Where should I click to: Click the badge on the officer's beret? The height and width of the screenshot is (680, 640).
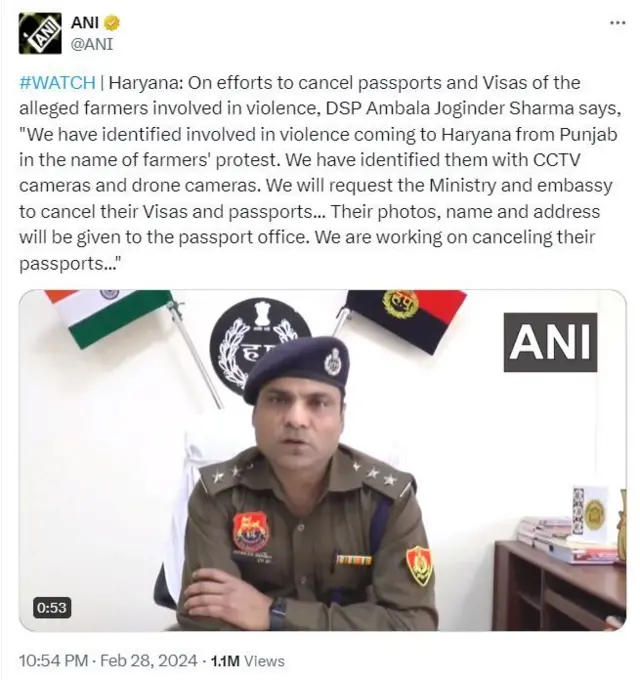(x=333, y=361)
